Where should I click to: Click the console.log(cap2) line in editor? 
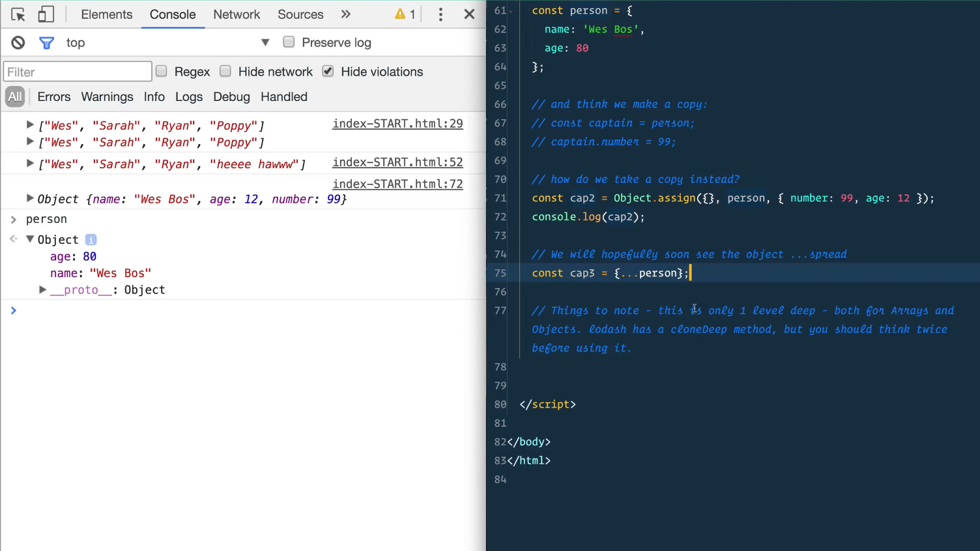pyautogui.click(x=588, y=216)
